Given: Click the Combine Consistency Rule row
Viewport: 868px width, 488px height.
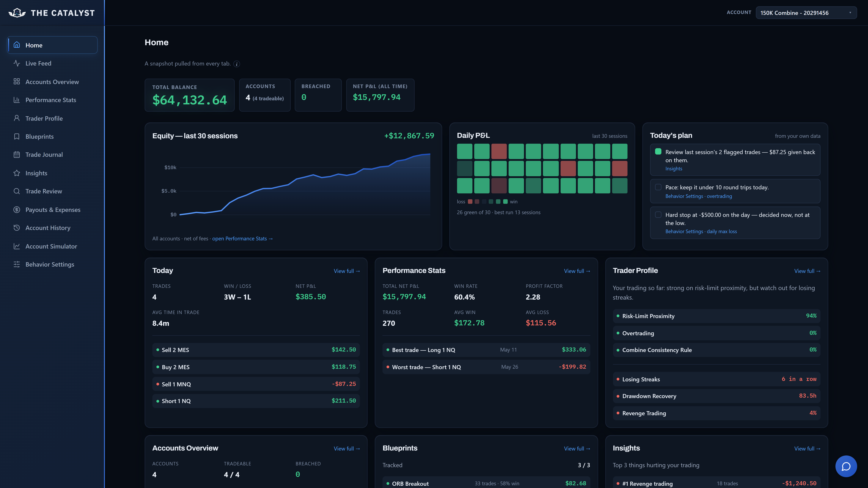Looking at the screenshot, I should click(x=716, y=350).
